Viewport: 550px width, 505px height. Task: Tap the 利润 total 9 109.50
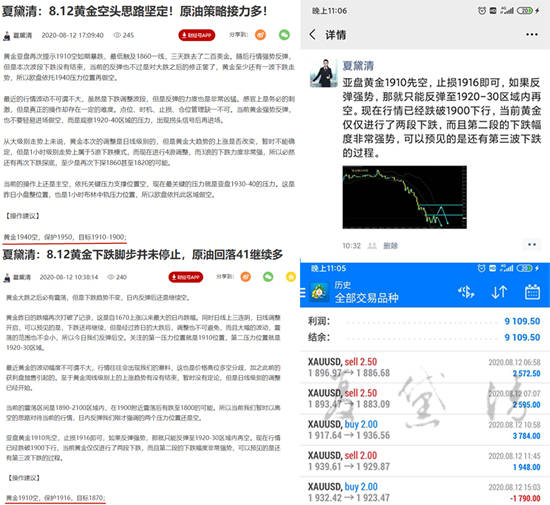pos(522,321)
